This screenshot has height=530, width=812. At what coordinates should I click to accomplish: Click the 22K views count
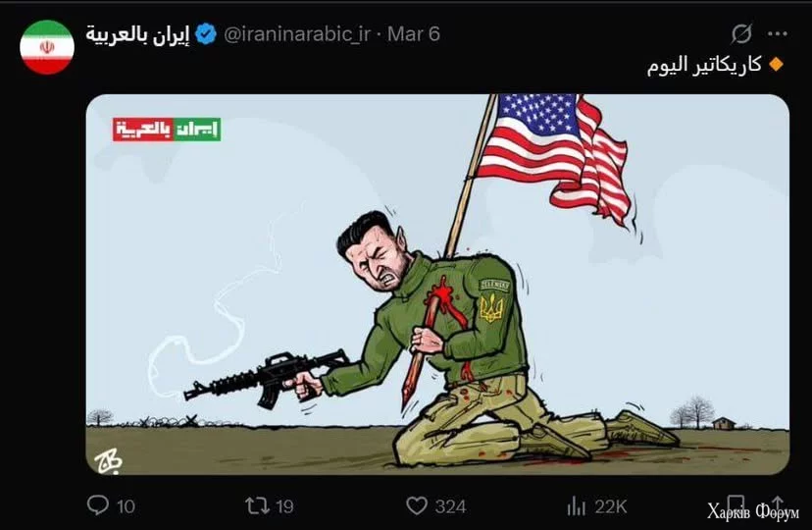click(611, 506)
